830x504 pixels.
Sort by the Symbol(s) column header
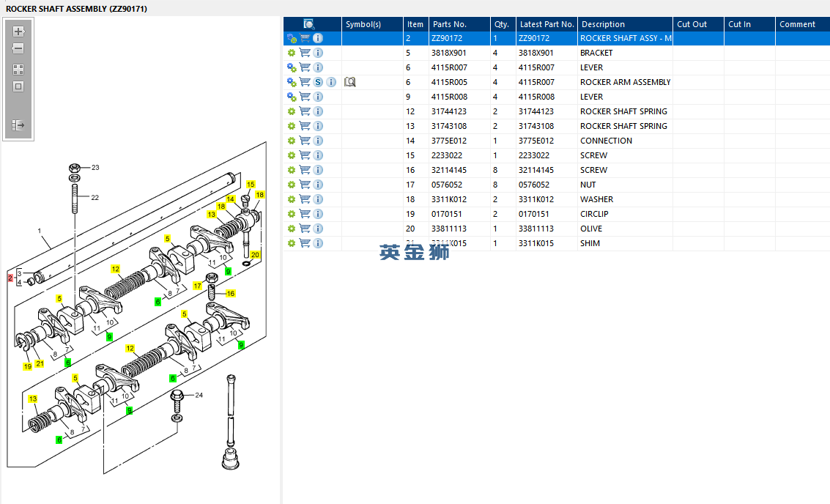coord(372,24)
